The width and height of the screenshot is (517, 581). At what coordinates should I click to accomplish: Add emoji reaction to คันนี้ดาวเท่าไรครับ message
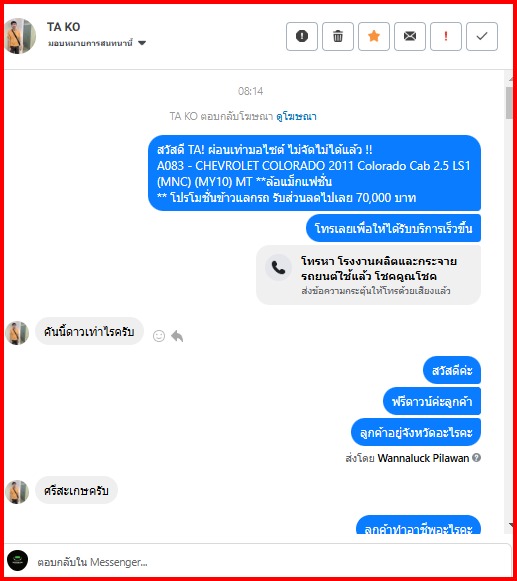159,336
